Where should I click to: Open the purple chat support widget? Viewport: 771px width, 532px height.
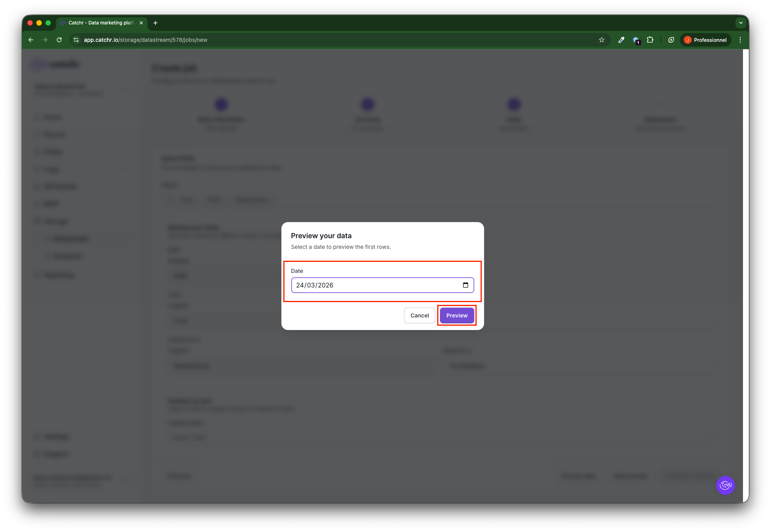click(725, 485)
